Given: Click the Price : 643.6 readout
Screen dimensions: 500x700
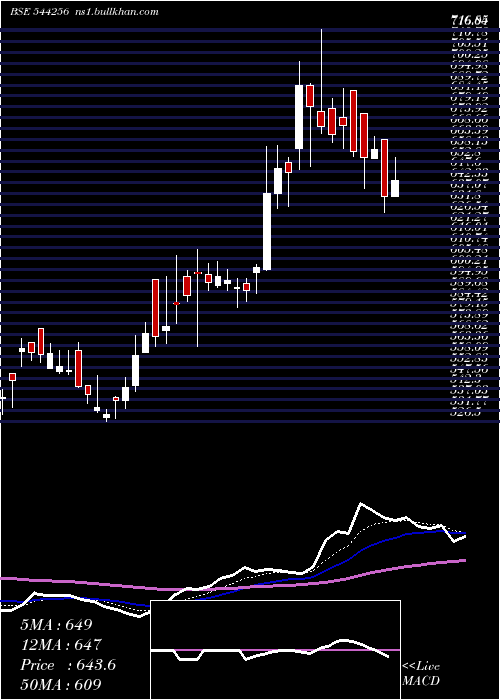Looking at the screenshot, I should pyautogui.click(x=68, y=665).
